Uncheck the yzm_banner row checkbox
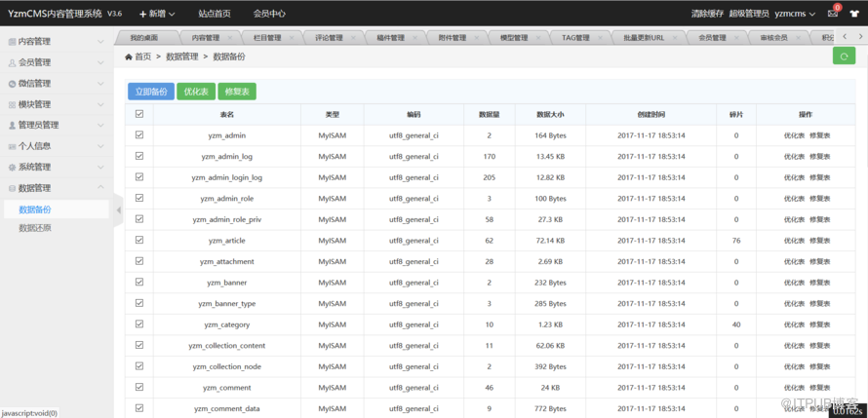Viewport: 868px width, 418px height. (138, 282)
